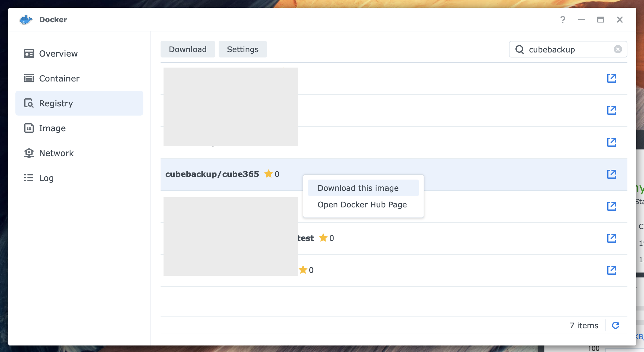Select the Network sidebar icon
Image resolution: width=644 pixels, height=352 pixels.
click(29, 153)
